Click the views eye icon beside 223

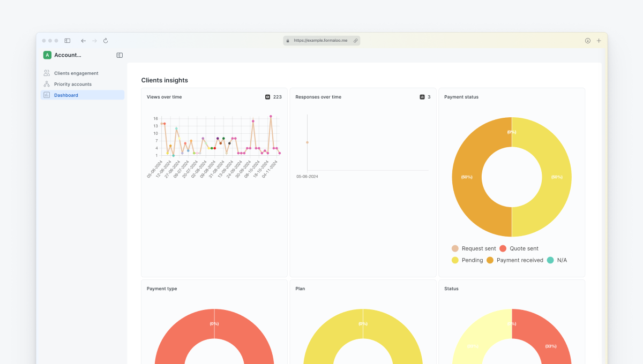(267, 97)
